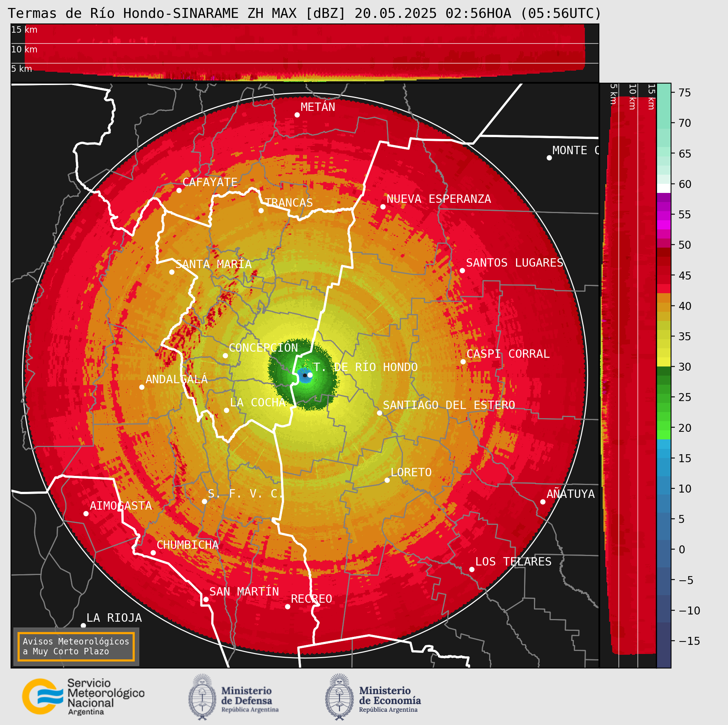Click the Servicio Meteorológico Nacional logo
The height and width of the screenshot is (725, 728).
point(84,697)
